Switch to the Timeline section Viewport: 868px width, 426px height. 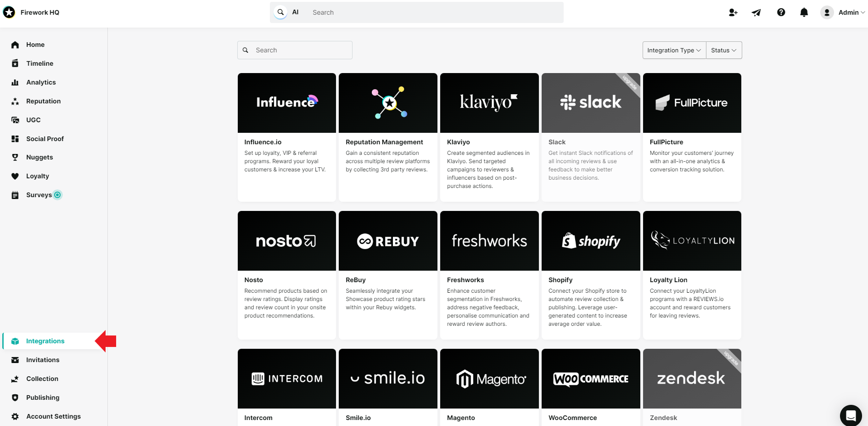point(40,63)
